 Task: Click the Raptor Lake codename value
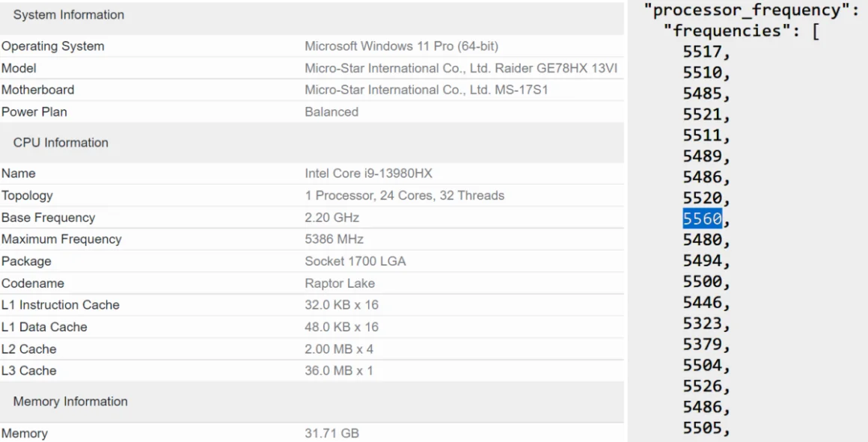coord(340,283)
